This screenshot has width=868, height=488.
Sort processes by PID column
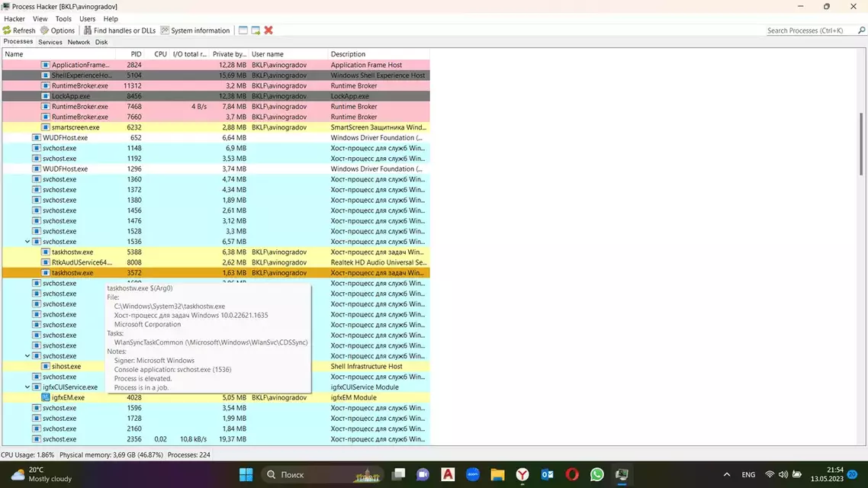point(130,54)
